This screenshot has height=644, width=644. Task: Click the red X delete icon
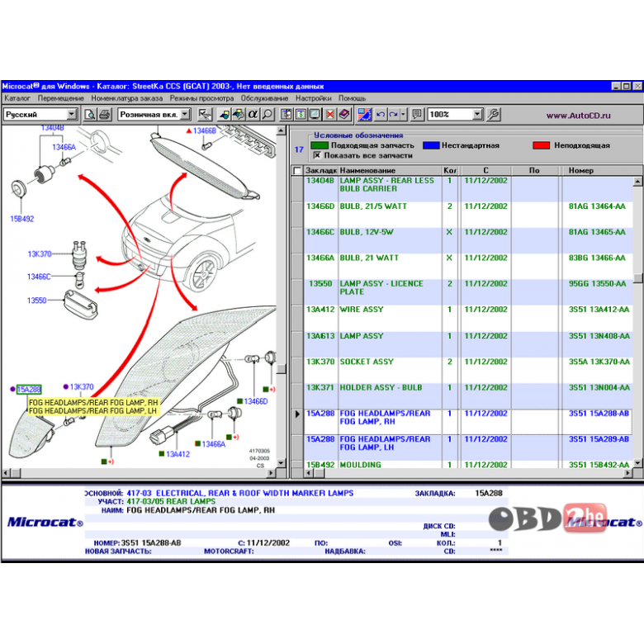329,114
